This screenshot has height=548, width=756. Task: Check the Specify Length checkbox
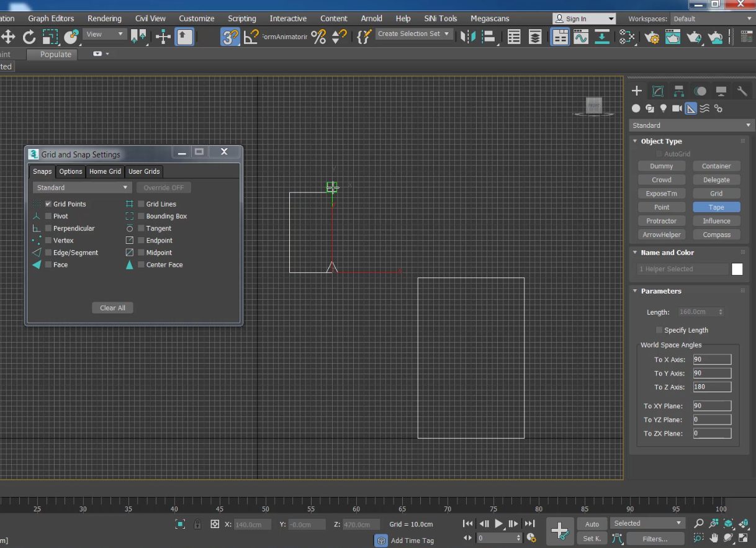click(659, 330)
